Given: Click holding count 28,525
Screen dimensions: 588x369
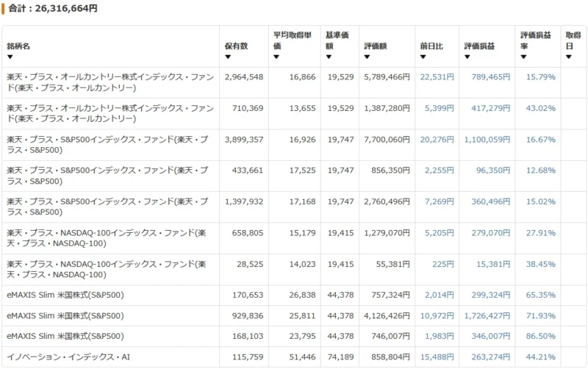Looking at the screenshot, I should click(x=250, y=264).
